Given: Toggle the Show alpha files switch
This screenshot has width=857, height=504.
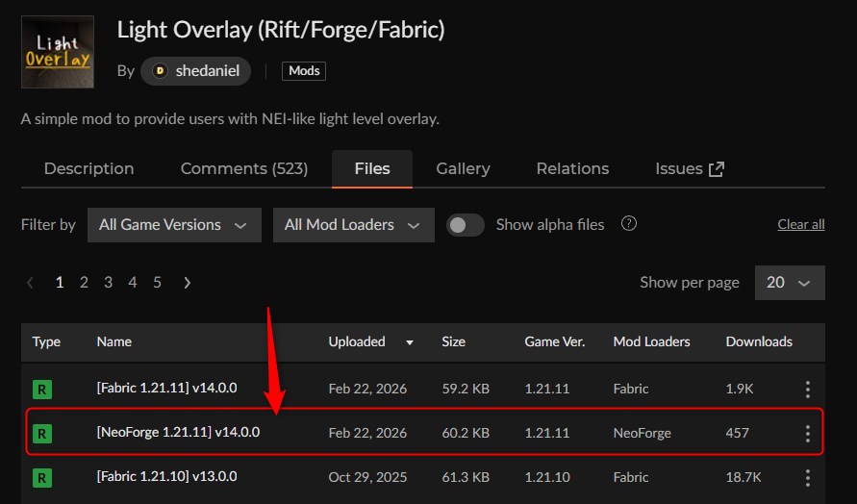Looking at the screenshot, I should point(466,225).
